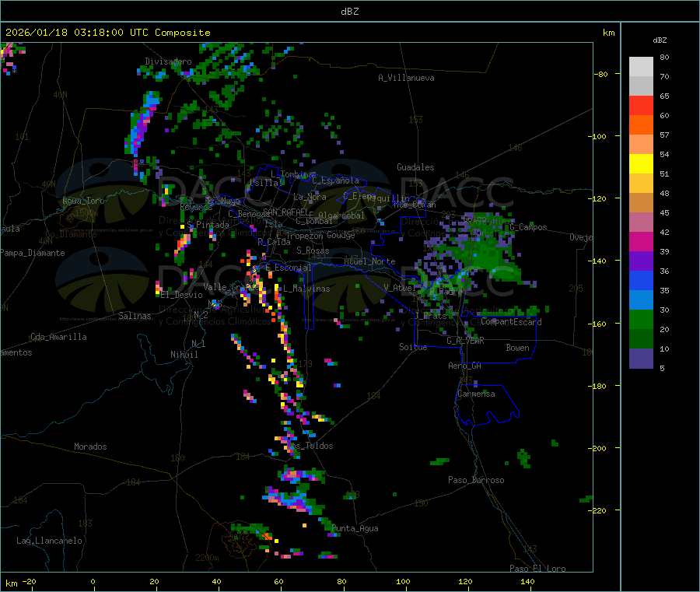Screen dimensions: 700x592
Task: Click the El_Desvio map label
Action: (x=182, y=295)
